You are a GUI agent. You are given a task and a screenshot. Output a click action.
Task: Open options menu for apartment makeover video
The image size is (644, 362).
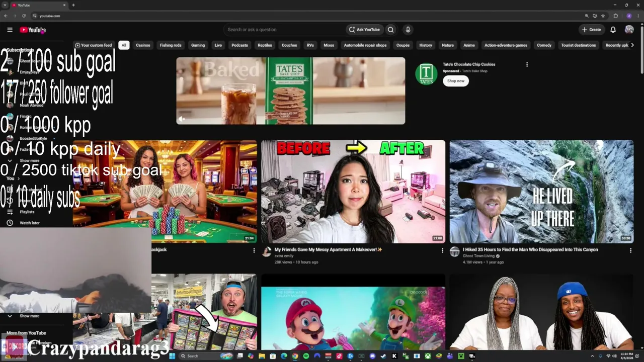point(442,250)
